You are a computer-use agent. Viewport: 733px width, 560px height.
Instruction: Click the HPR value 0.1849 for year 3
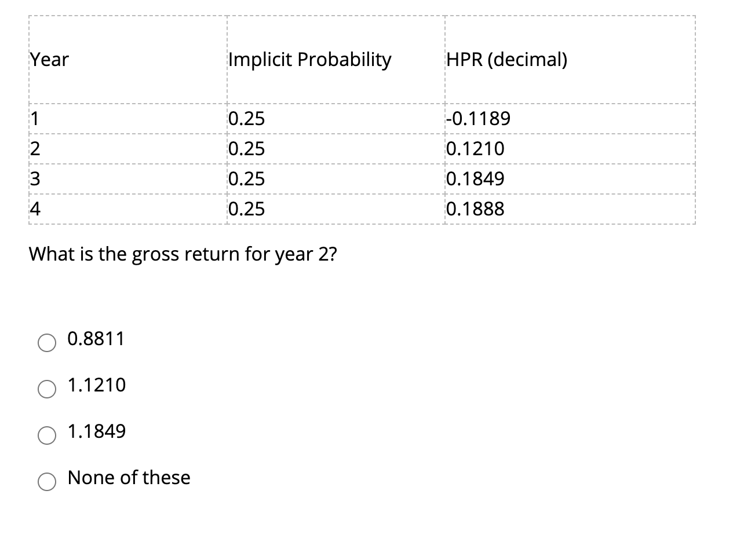(475, 178)
